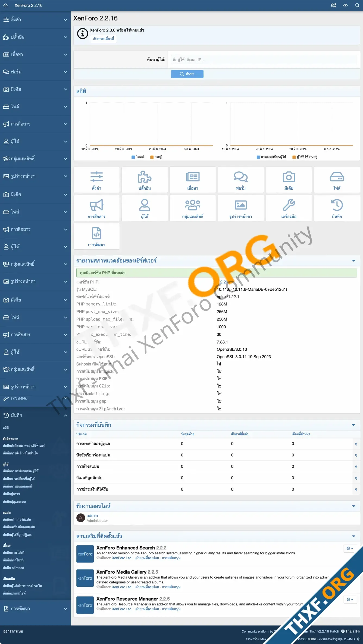Open the บันทึก history-clock dashboard tile

point(337,208)
